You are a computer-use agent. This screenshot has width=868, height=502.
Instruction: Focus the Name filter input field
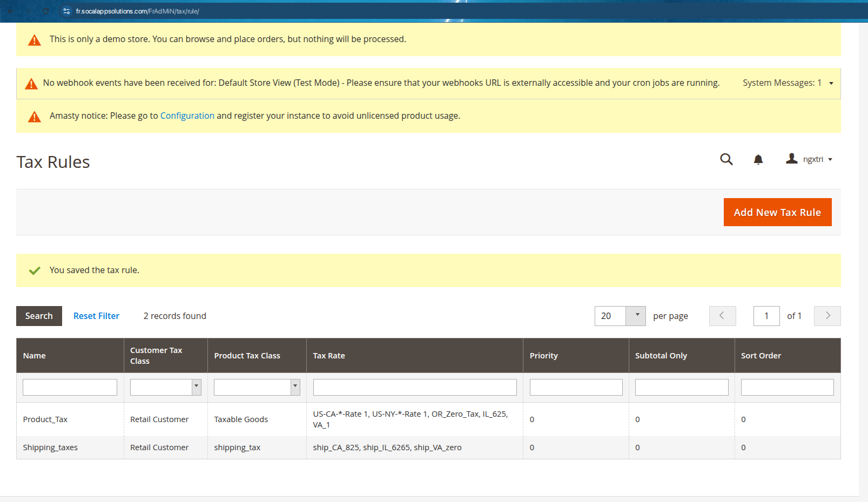pos(70,387)
